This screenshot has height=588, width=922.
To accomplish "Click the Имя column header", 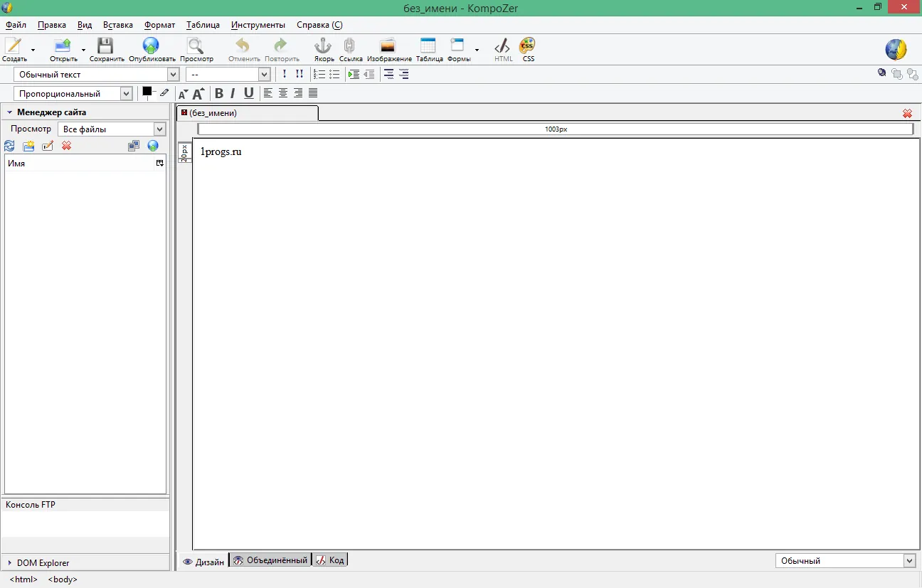I will [80, 164].
